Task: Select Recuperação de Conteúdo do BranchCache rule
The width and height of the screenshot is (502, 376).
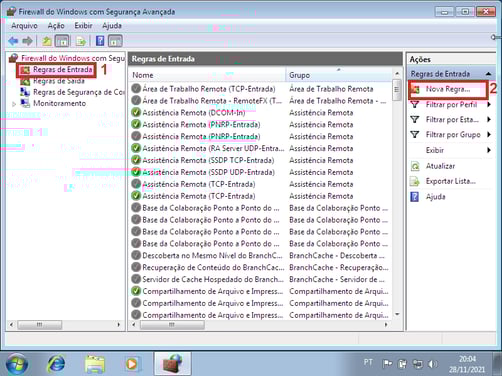Action: click(x=213, y=268)
